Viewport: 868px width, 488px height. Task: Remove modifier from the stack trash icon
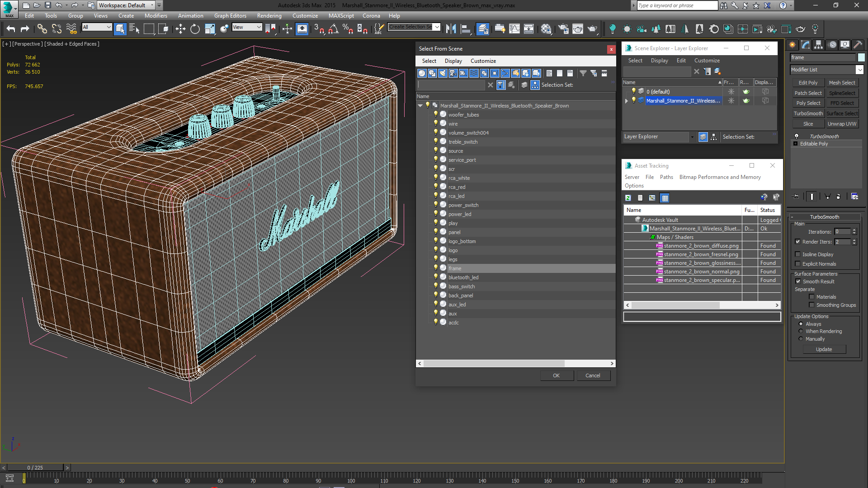(x=839, y=197)
